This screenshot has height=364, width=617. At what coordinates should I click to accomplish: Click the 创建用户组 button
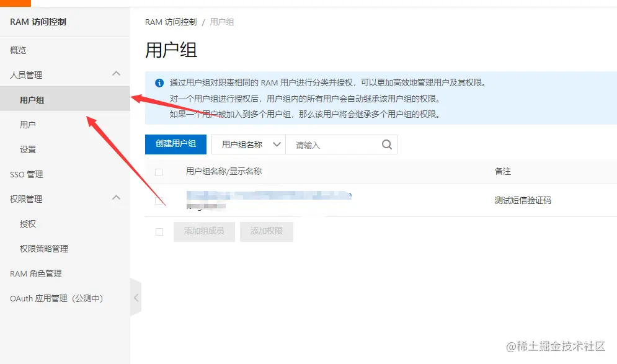[175, 144]
